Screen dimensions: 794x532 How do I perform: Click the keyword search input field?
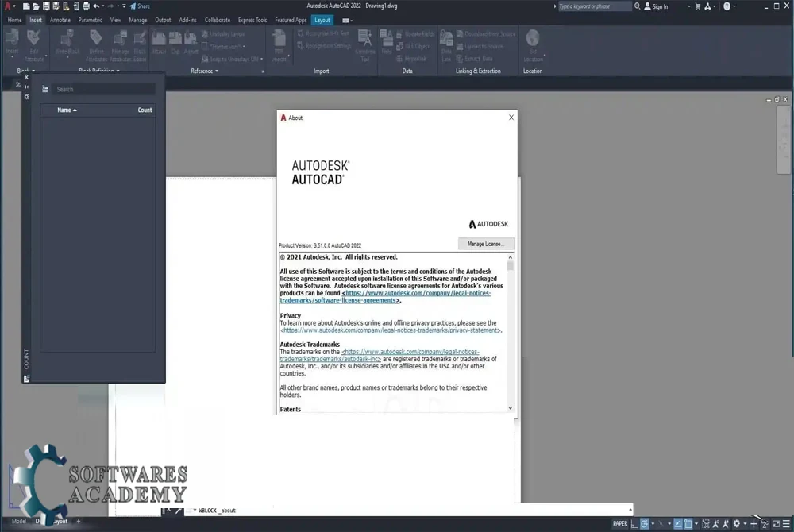click(x=595, y=6)
